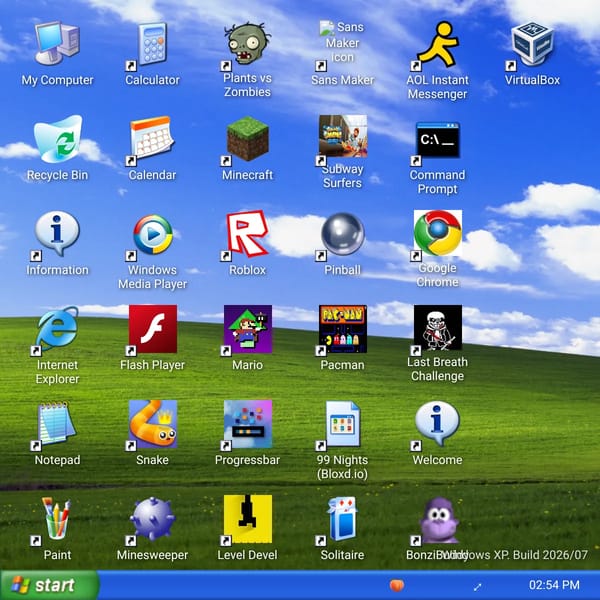Open the Flash Player icon
The height and width of the screenshot is (600, 600).
(153, 329)
